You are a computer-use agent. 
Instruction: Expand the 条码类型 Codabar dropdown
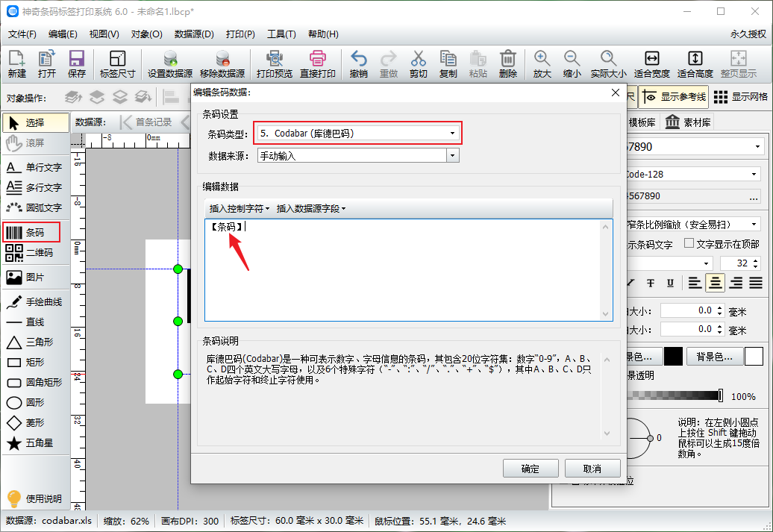(x=452, y=134)
